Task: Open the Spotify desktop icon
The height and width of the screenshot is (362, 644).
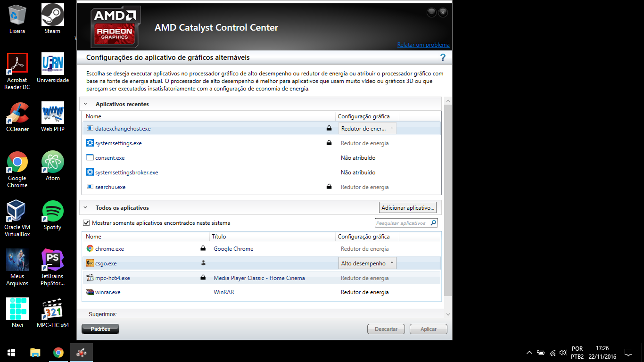Action: point(53,214)
